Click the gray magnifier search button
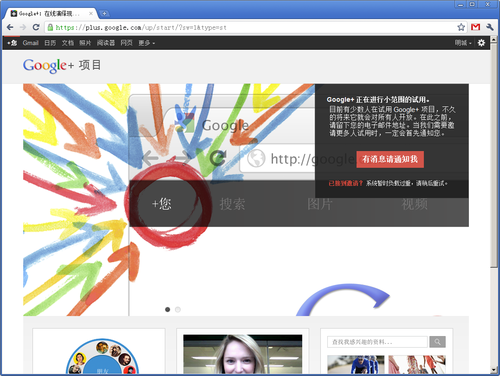This screenshot has width=500, height=376. [437, 342]
